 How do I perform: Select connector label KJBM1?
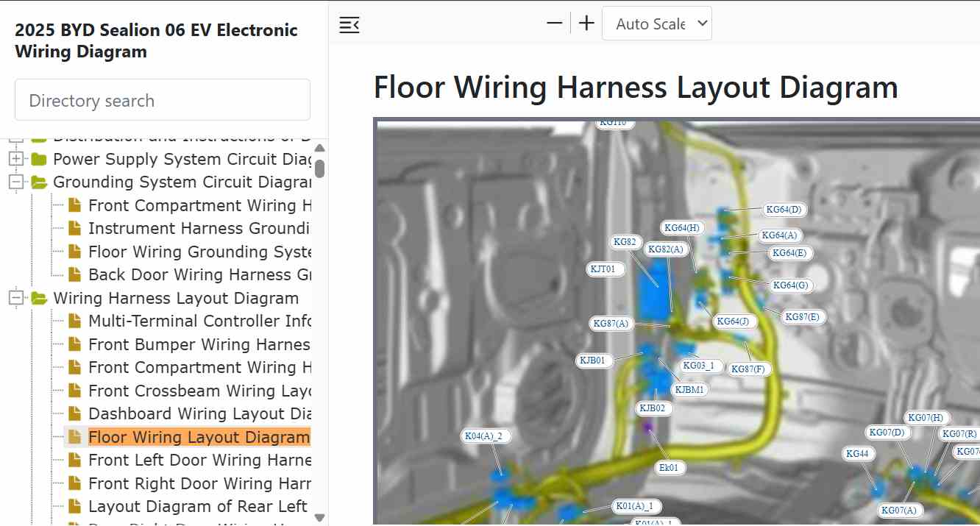[689, 390]
